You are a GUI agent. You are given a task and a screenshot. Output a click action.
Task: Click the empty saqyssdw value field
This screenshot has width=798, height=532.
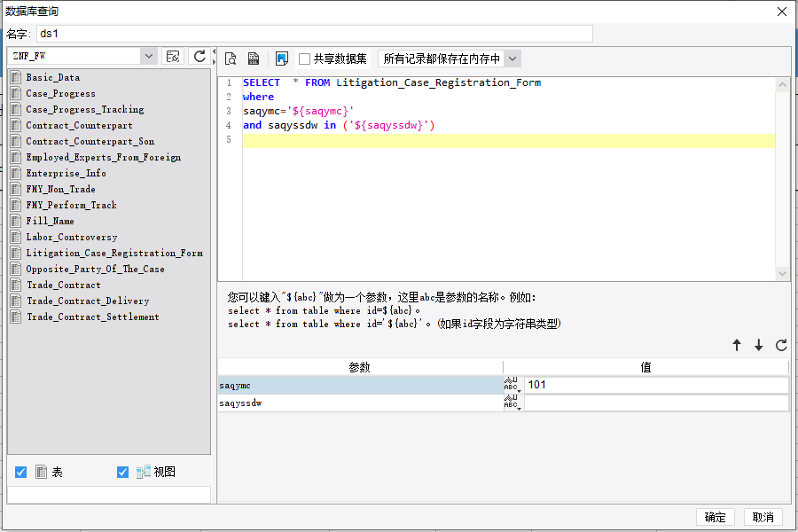click(x=656, y=403)
